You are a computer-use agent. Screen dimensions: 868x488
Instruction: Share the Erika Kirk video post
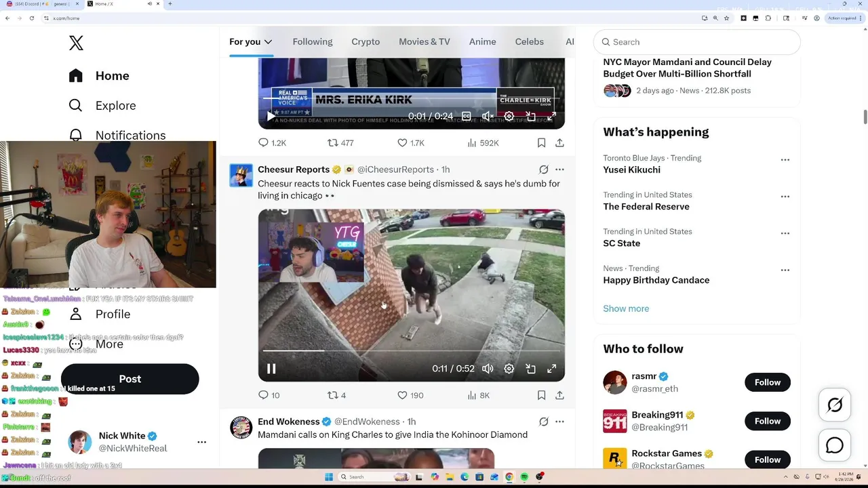click(559, 143)
